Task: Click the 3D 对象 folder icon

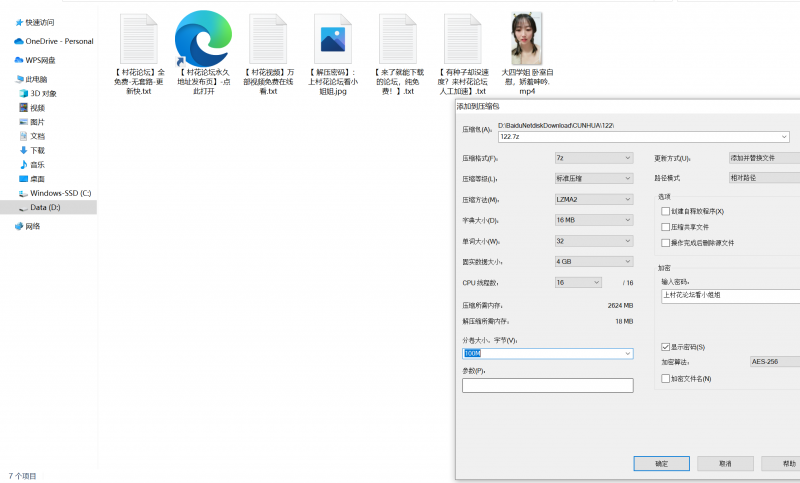Action: (23, 93)
